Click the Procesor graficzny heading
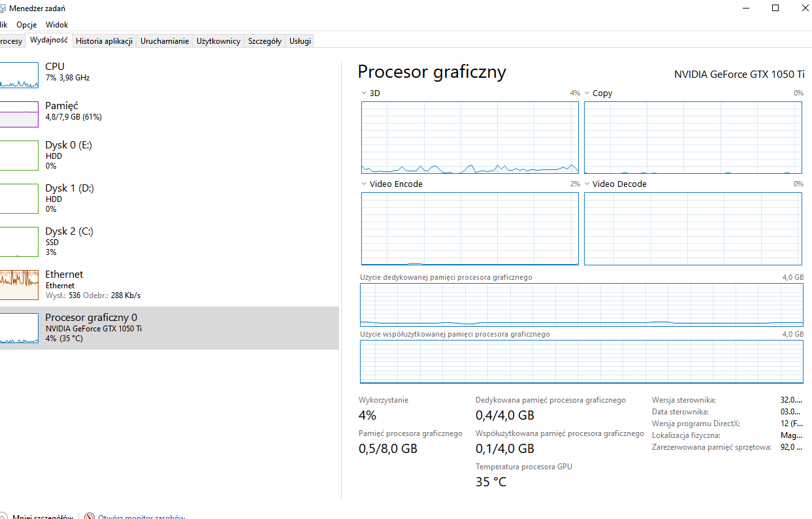The height and width of the screenshot is (519, 812). coord(432,72)
